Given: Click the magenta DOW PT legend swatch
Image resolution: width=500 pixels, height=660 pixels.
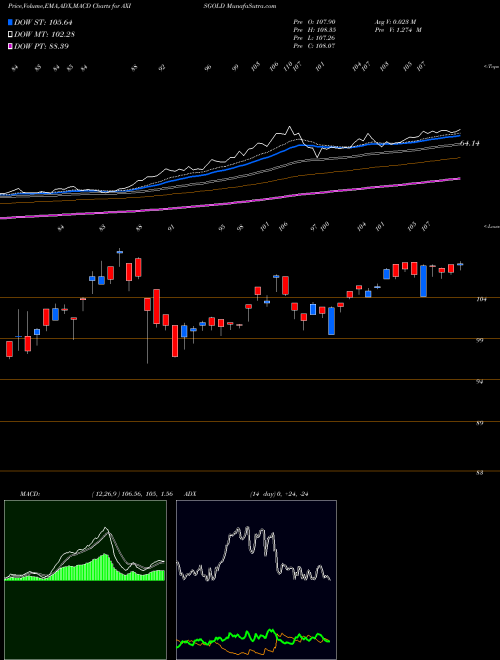Looking at the screenshot, I should (x=11, y=46).
